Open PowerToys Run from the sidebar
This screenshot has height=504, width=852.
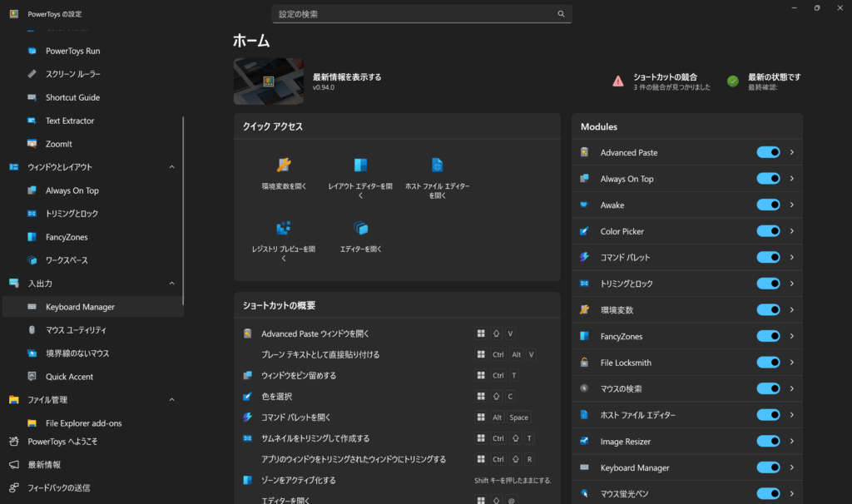tap(72, 51)
